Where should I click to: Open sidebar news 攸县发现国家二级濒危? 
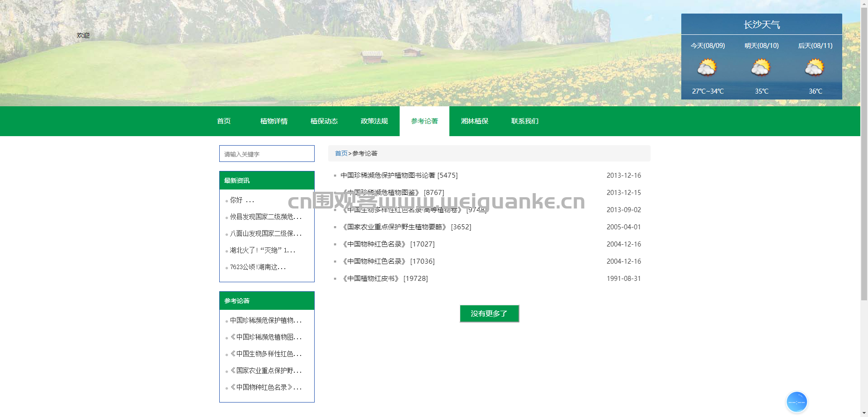(266, 217)
